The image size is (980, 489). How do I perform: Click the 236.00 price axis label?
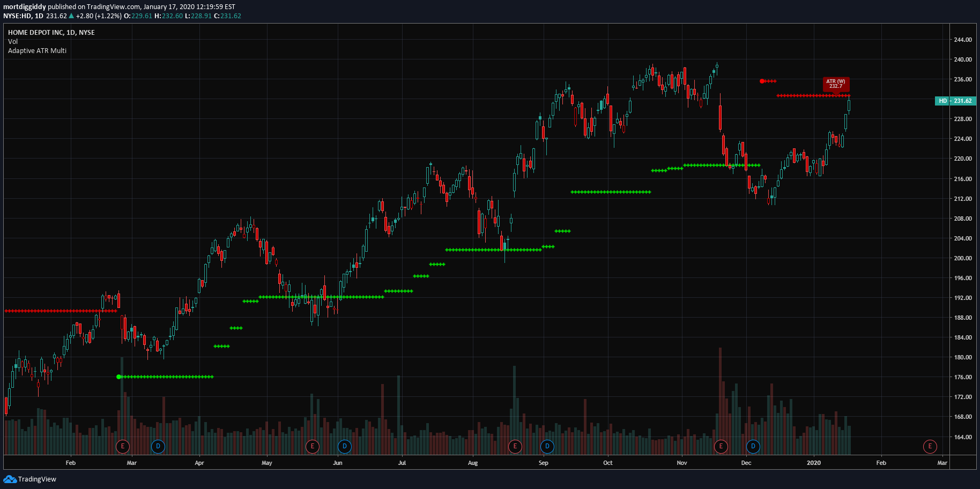(963, 79)
